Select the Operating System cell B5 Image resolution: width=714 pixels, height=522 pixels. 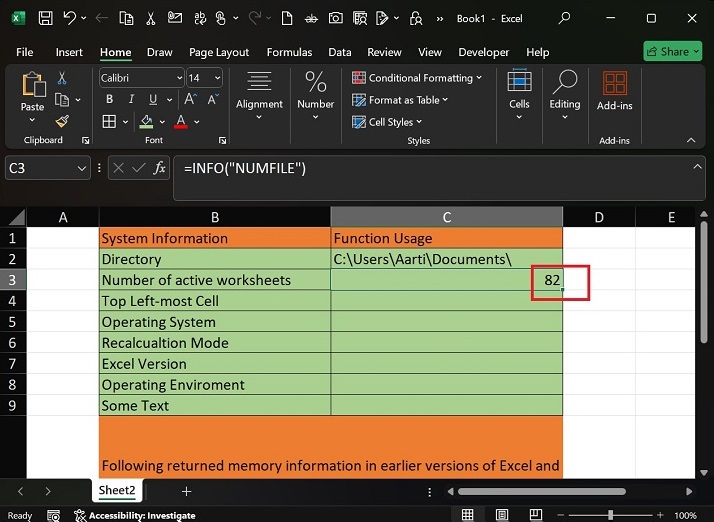point(214,322)
